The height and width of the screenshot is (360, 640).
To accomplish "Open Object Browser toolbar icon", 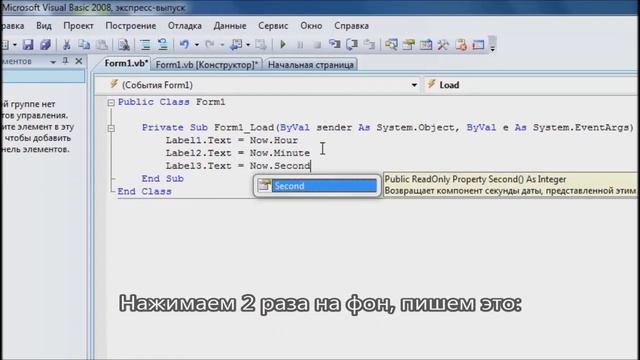I will pyautogui.click(x=426, y=44).
